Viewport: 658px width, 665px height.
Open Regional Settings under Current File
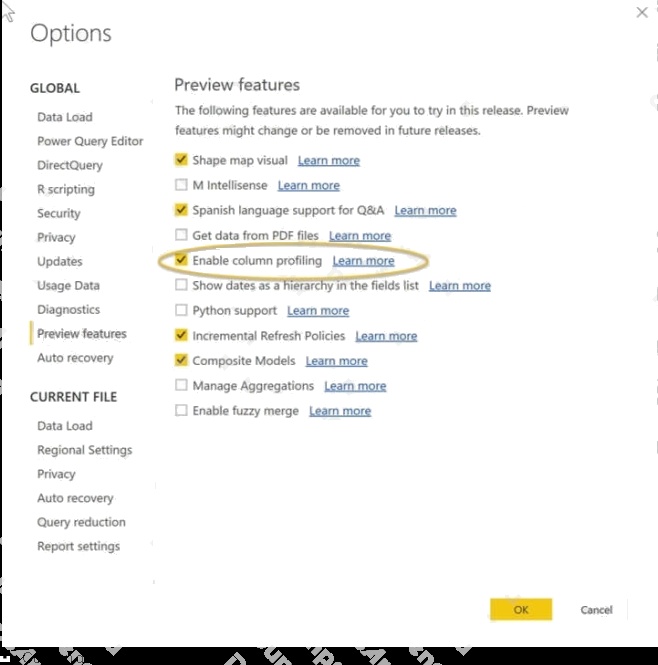point(85,450)
